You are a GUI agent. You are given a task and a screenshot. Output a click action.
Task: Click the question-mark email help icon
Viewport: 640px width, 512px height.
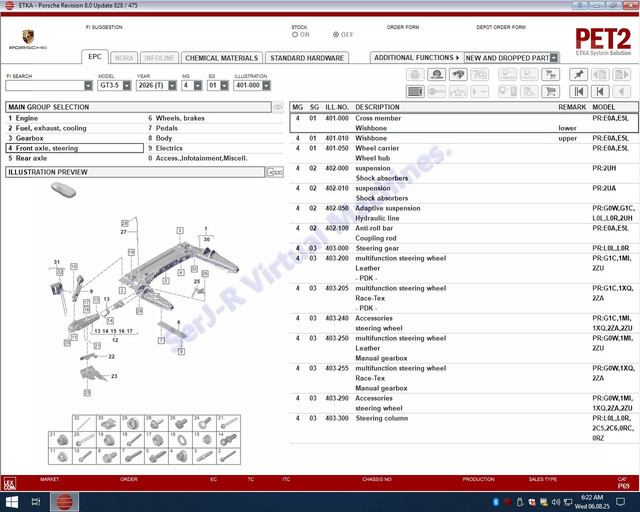click(x=480, y=75)
